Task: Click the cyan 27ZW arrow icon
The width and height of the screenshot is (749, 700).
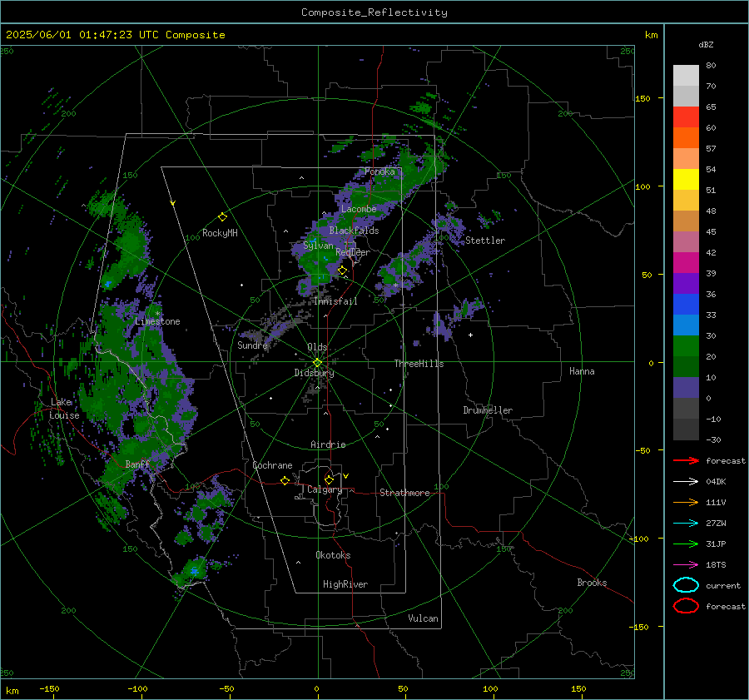Action: (686, 524)
